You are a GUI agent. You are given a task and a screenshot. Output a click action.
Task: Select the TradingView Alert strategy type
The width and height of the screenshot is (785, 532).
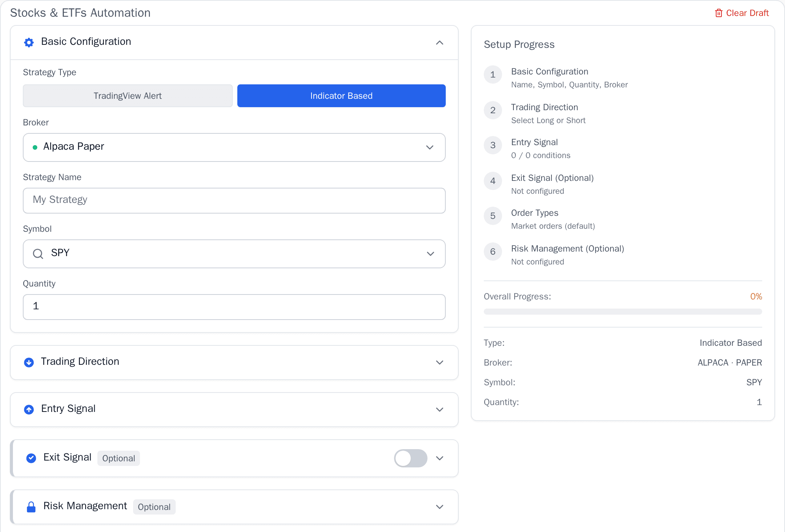click(128, 96)
